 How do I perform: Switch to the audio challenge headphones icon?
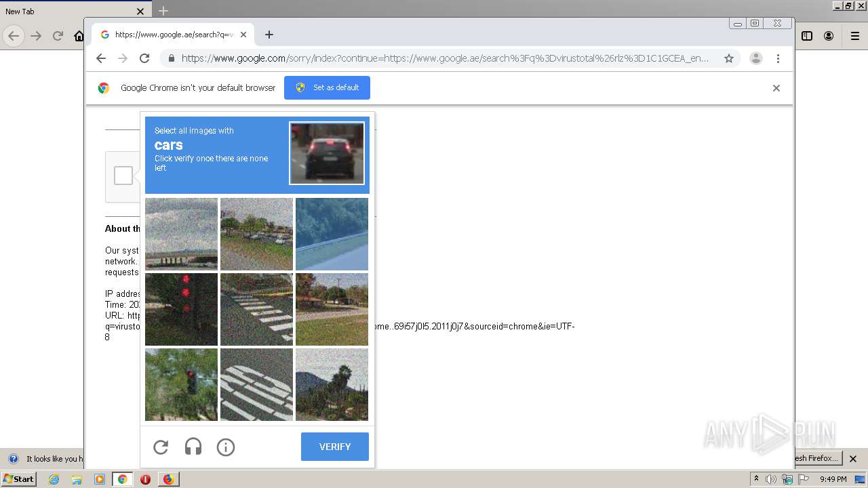click(x=193, y=447)
